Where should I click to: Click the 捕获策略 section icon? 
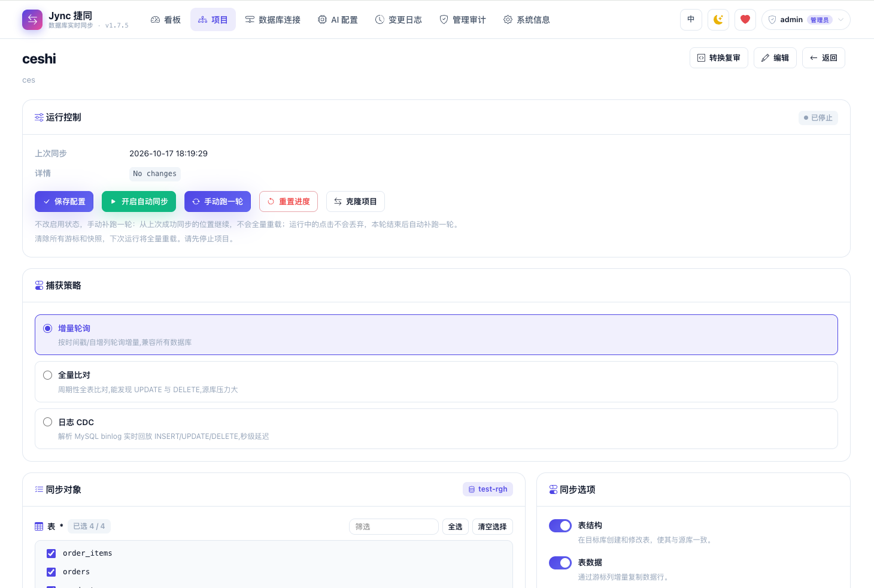pos(39,286)
